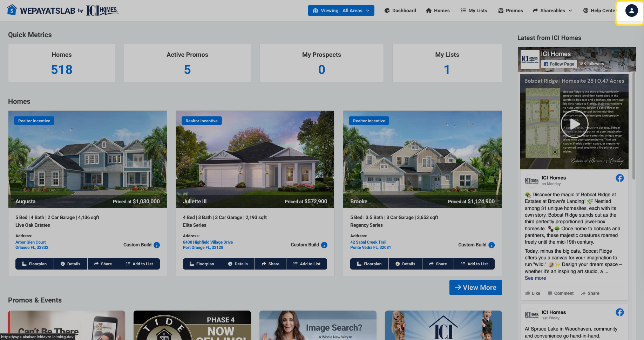This screenshot has width=644, height=340.
Task: Click the Realtor Incentive badge on Juliette III
Action: click(202, 121)
